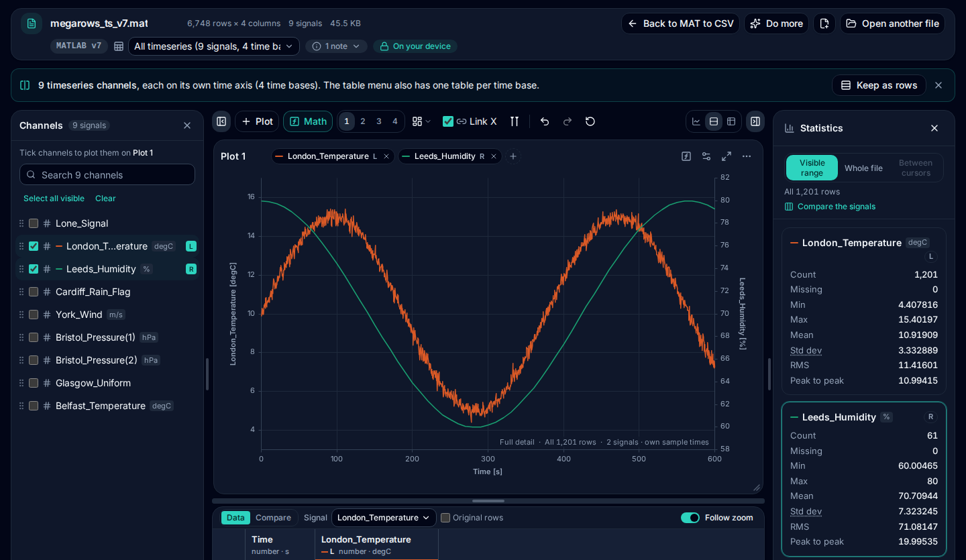
Task: Click the undo arrow in the plot toolbar
Action: (x=545, y=121)
